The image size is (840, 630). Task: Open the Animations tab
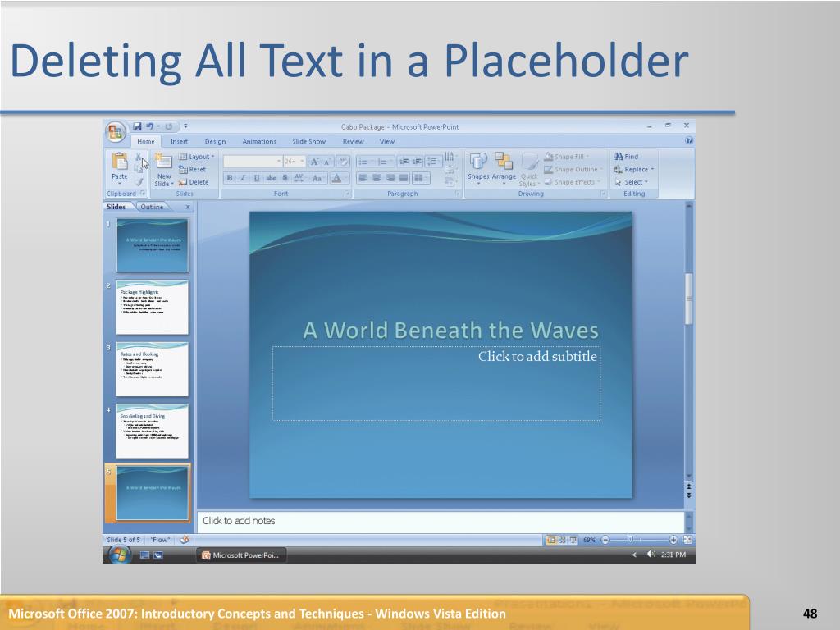(x=258, y=141)
